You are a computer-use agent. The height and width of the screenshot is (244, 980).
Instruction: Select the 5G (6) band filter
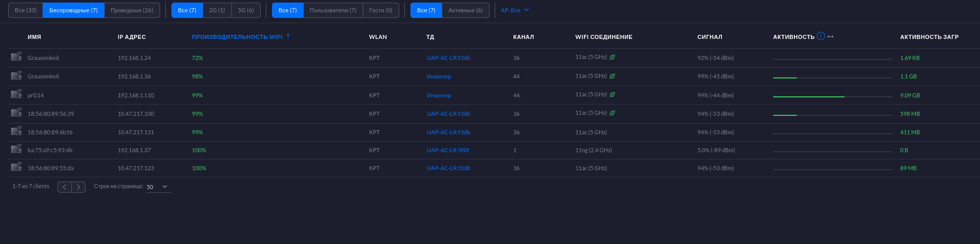246,10
